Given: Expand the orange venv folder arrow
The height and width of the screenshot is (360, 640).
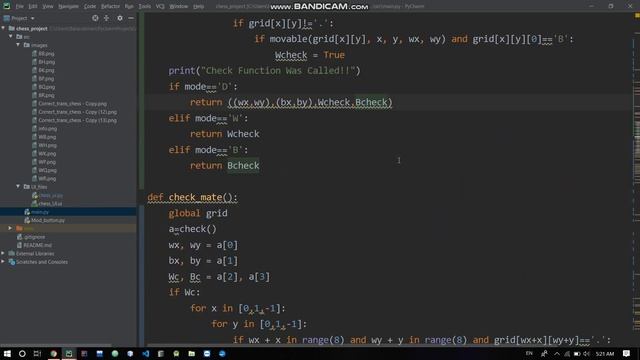Looking at the screenshot, I should coord(11,228).
